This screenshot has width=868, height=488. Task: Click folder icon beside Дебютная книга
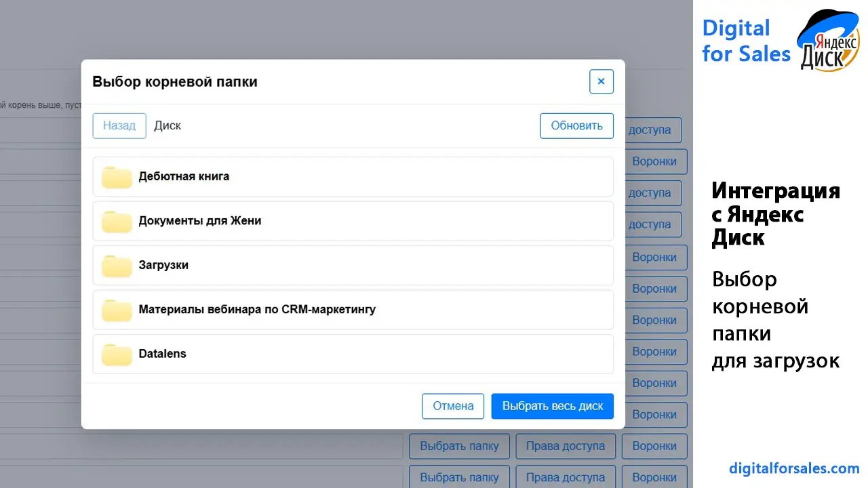[117, 178]
